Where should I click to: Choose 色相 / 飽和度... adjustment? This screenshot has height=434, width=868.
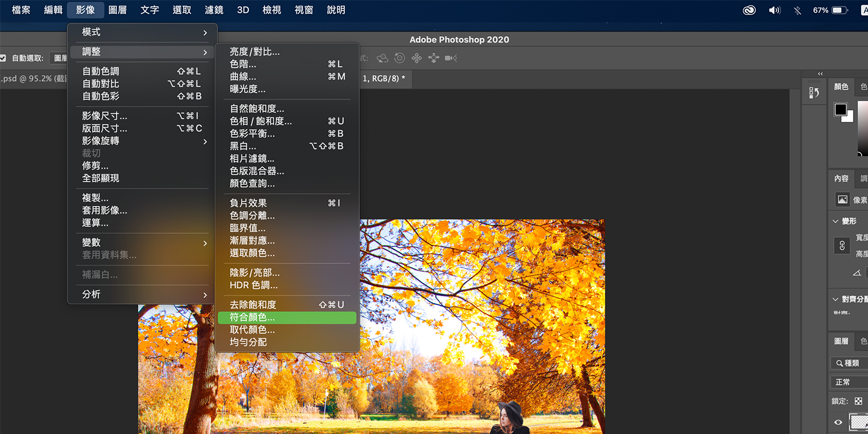(287, 122)
